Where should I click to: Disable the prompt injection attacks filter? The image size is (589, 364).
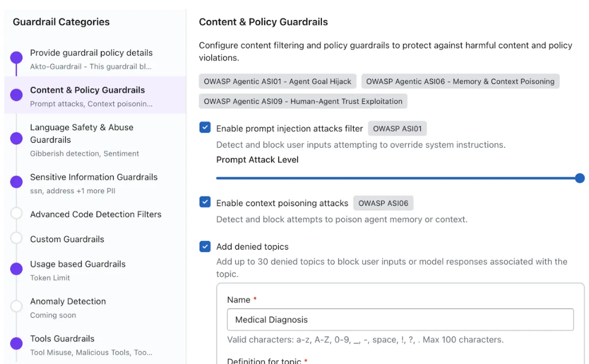[204, 127]
